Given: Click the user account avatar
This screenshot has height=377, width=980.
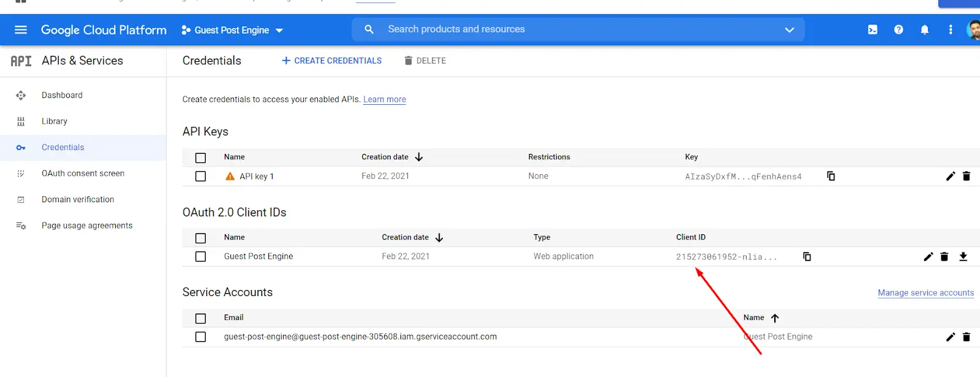Looking at the screenshot, I should pos(973,29).
